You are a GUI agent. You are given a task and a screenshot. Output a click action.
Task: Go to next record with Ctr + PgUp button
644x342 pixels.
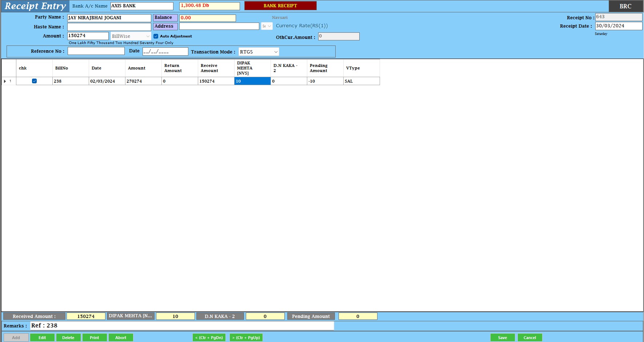[246, 338]
